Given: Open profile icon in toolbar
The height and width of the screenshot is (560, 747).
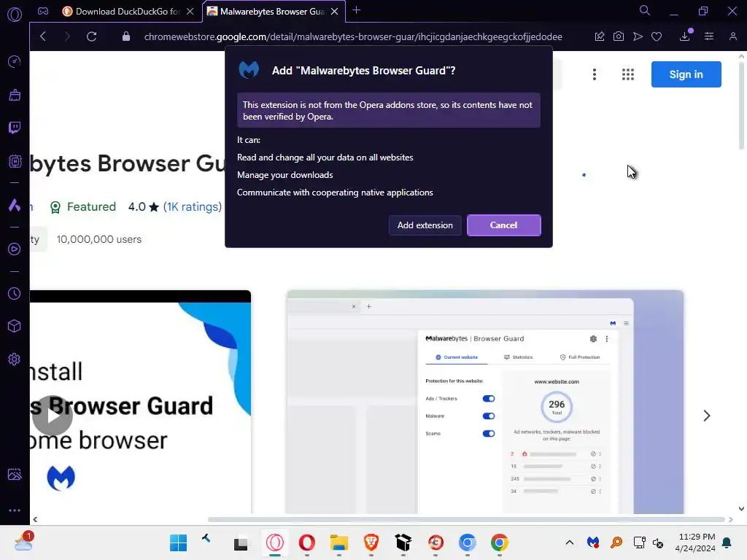Looking at the screenshot, I should (x=732, y=36).
